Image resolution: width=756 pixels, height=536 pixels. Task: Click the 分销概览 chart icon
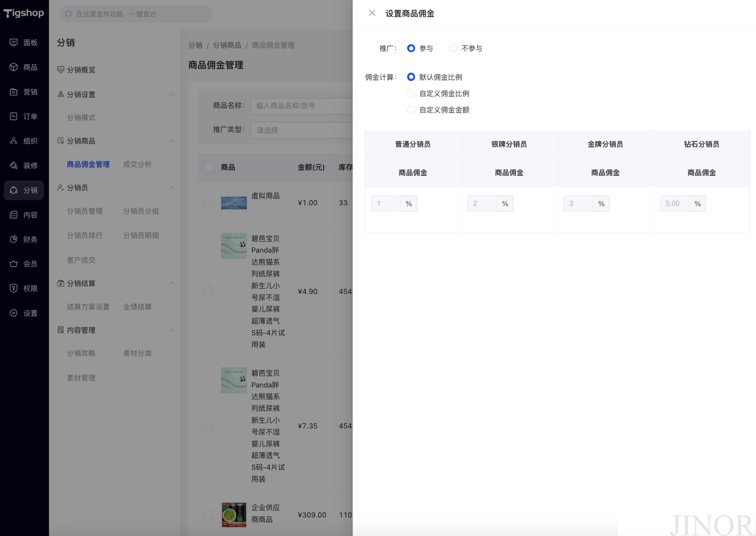(x=60, y=69)
